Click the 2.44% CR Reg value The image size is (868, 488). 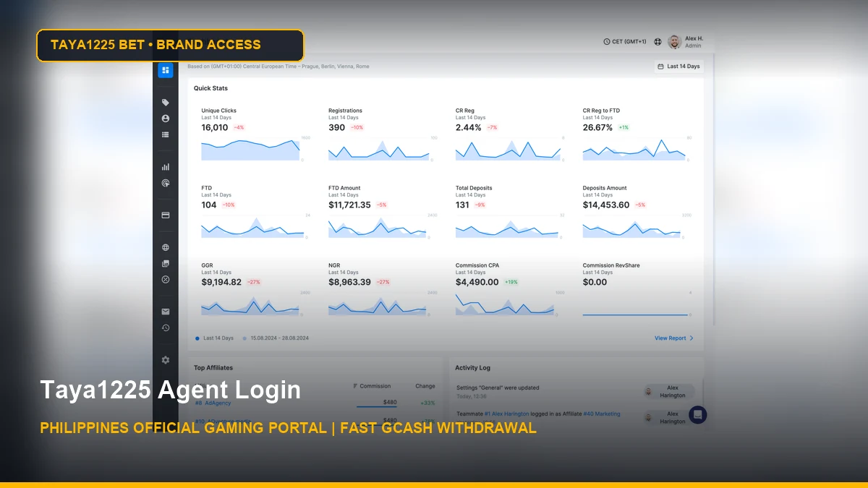469,127
